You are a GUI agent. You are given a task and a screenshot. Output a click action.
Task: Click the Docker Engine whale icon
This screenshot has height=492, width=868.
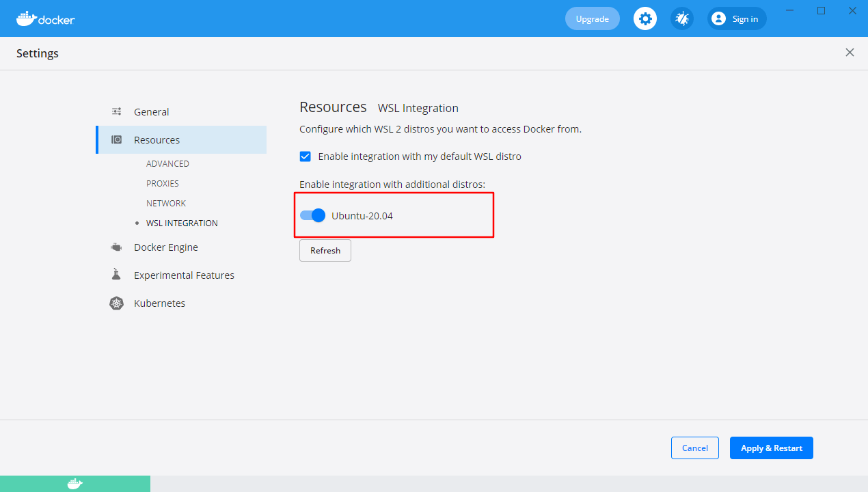(117, 247)
